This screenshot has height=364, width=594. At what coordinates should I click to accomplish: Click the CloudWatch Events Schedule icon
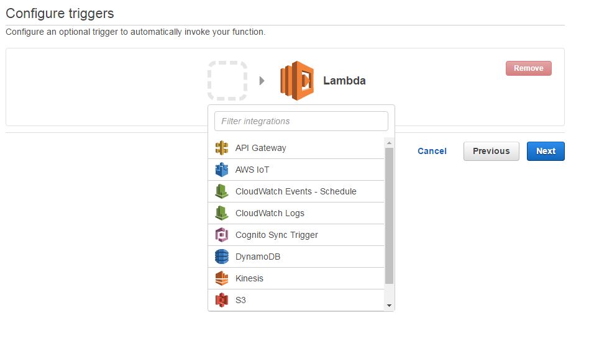[x=222, y=191]
